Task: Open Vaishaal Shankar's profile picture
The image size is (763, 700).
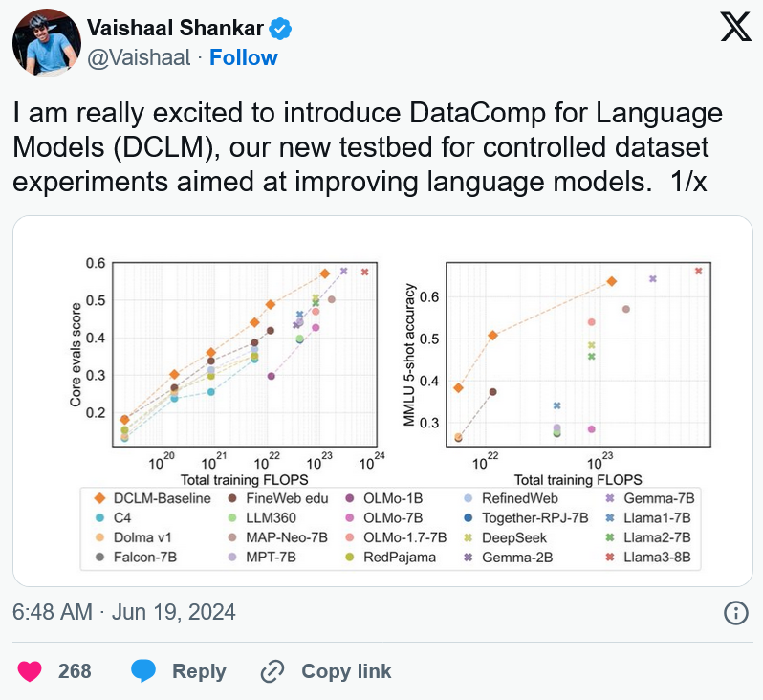Action: pyautogui.click(x=47, y=42)
